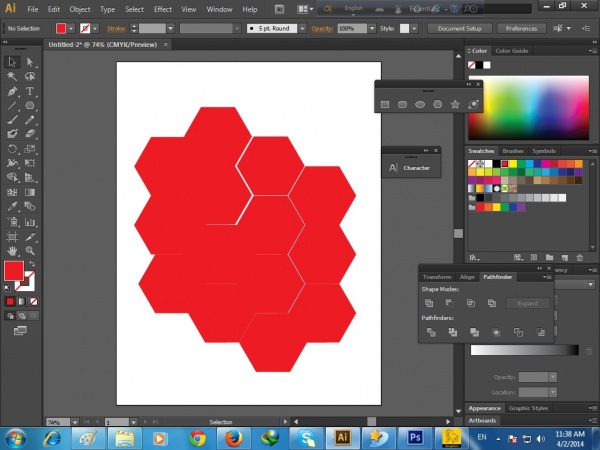Open the Effect menu

[x=162, y=9]
